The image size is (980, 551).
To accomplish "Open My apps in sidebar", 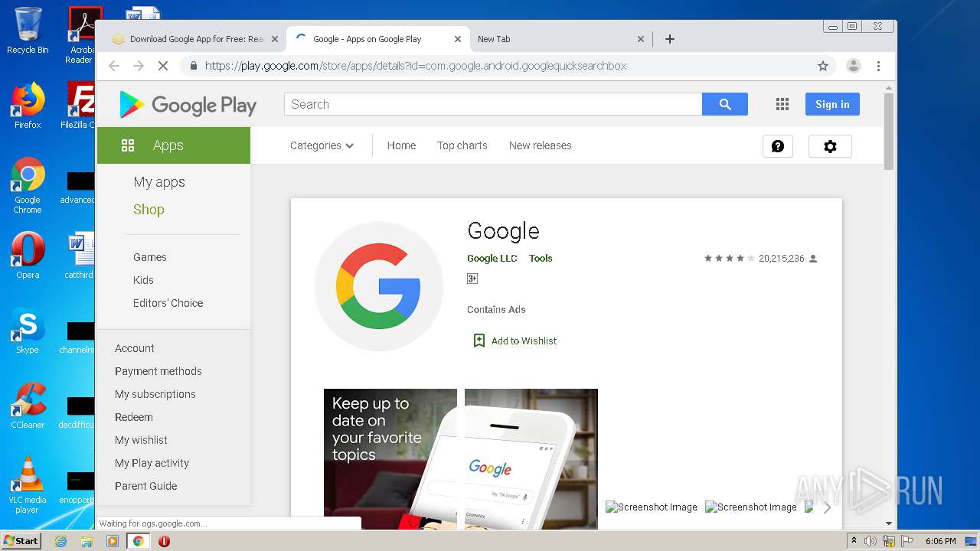I will [x=159, y=182].
